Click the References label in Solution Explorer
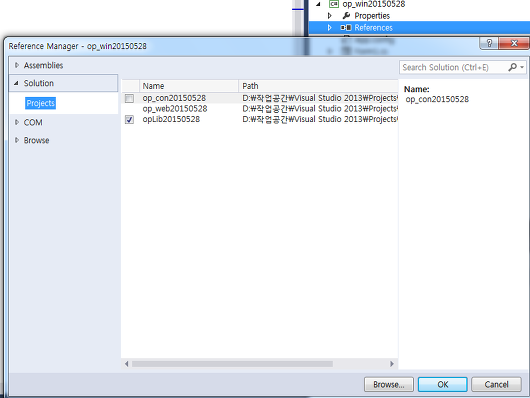The image size is (530, 398). tap(374, 28)
